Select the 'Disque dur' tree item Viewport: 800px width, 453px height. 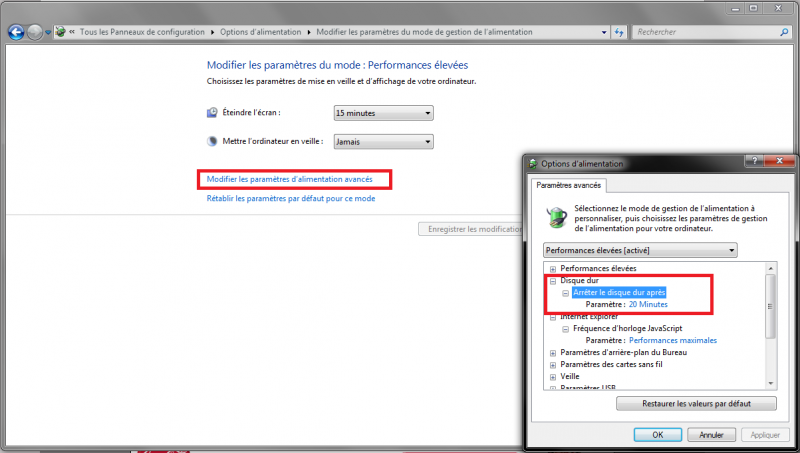[580, 280]
